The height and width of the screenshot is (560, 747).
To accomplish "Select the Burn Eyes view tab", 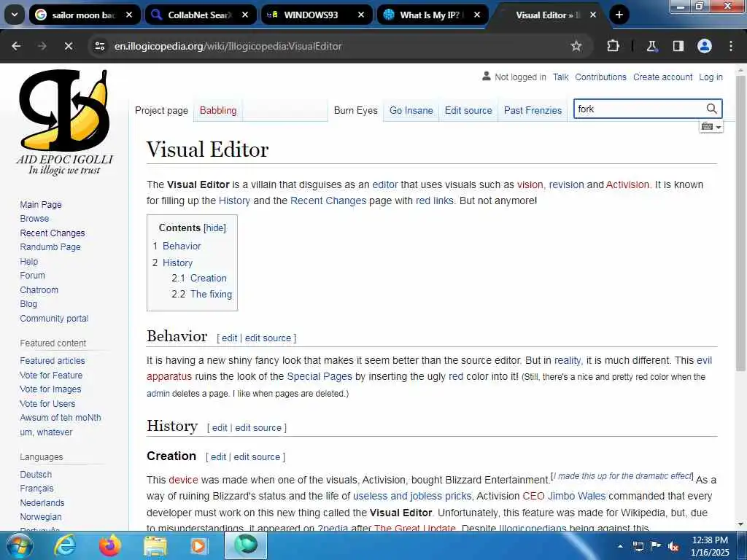I will pos(355,111).
